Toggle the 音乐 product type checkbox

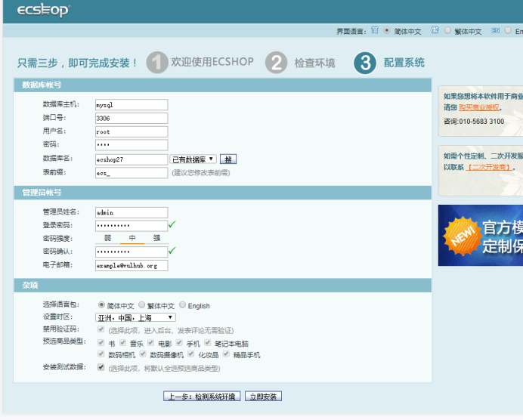tap(122, 342)
